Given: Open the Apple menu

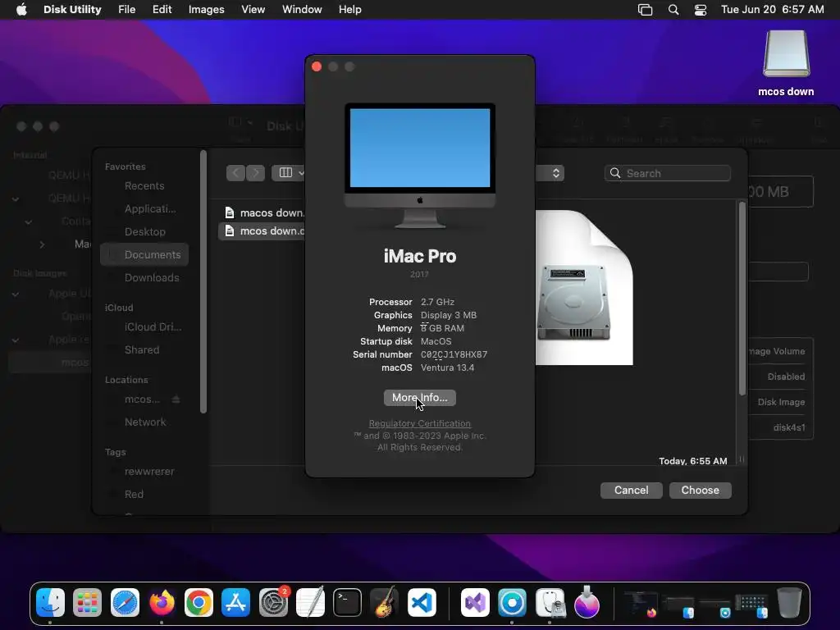Looking at the screenshot, I should pos(21,10).
